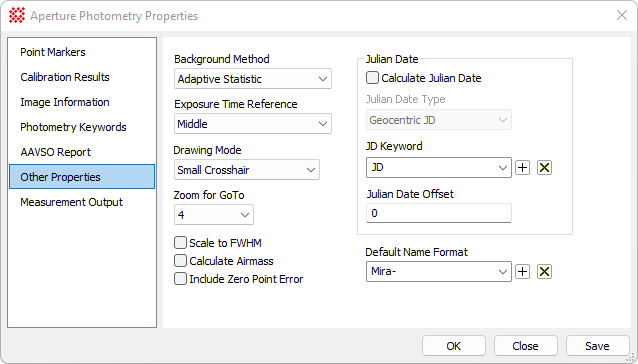Click the red Mira app icon in title bar
The width and height of the screenshot is (638, 364).
17,15
